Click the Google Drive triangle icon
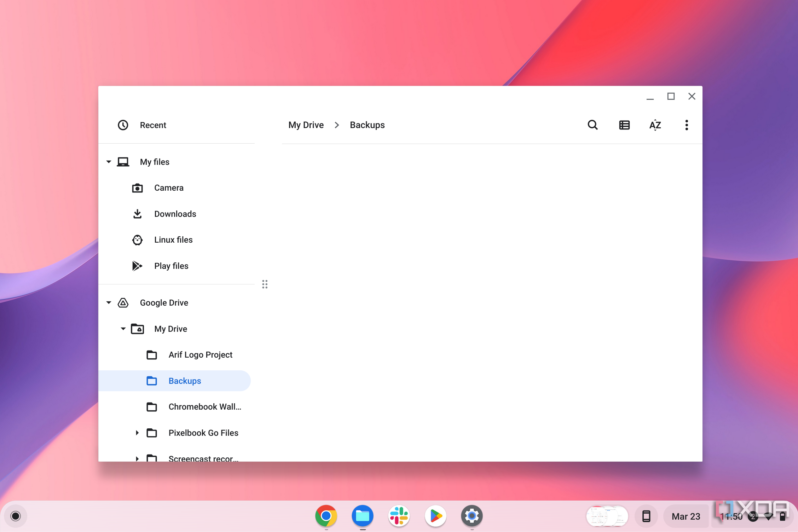This screenshot has width=798, height=532. point(122,302)
